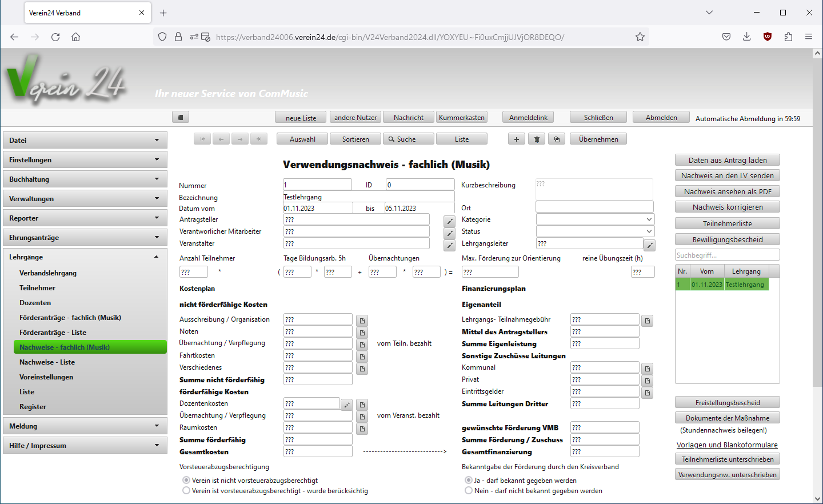
Task: Click the Abmelden button
Action: 661,117
